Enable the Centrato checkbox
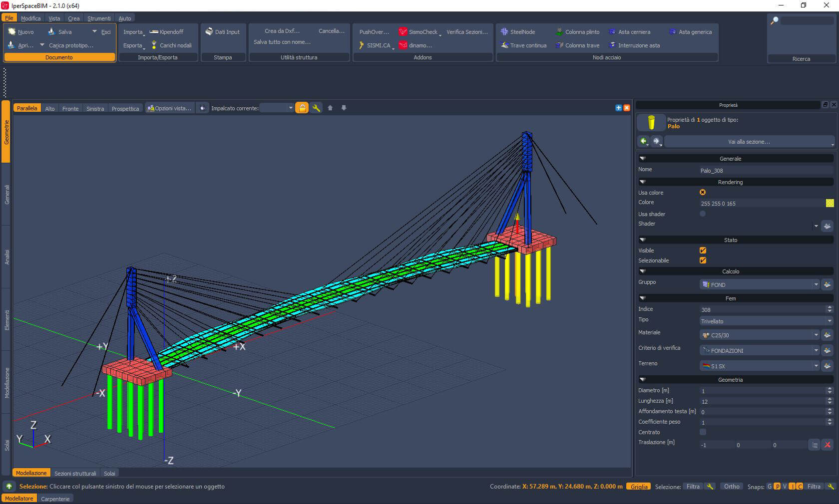 (x=703, y=432)
